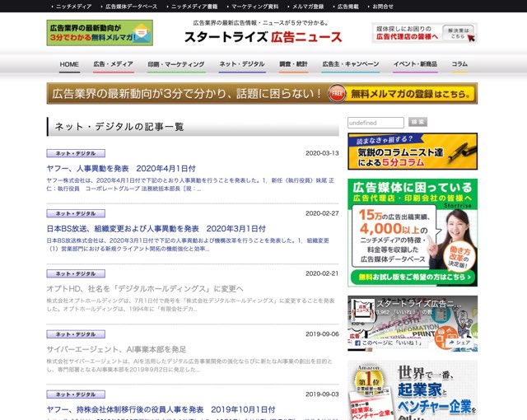Click the Facebook widget page avatar
Screen dimensions: 527x420
pos(363,310)
